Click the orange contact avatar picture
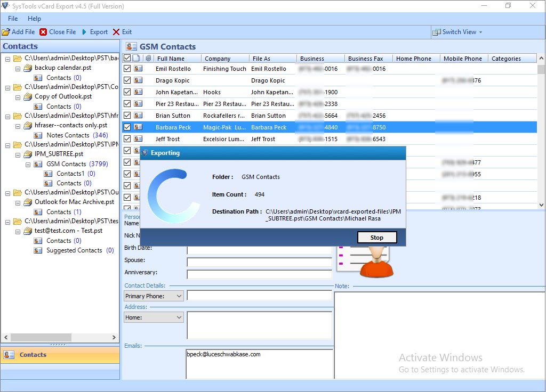 376,263
